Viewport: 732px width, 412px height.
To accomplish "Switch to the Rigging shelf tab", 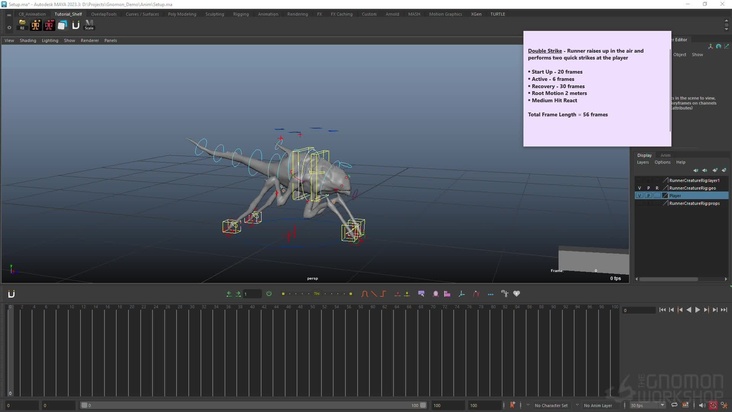I will click(241, 14).
